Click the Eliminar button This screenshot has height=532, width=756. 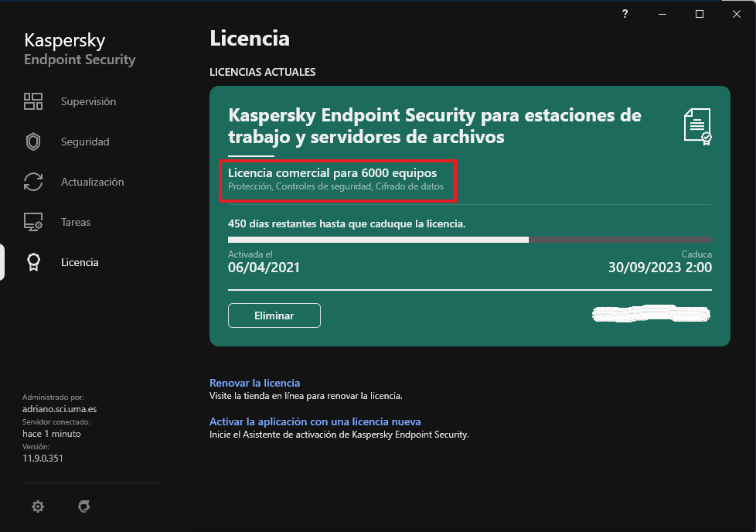(274, 315)
